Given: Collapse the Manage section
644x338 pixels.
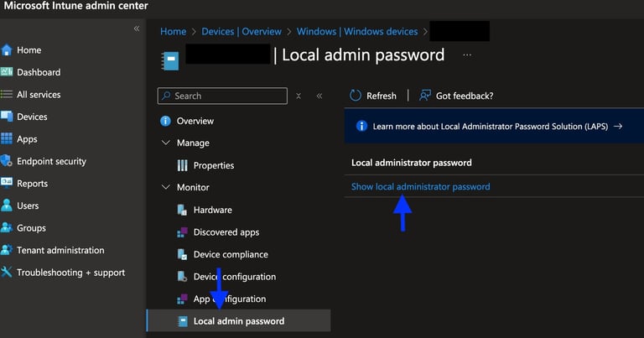Looking at the screenshot, I should 166,143.
